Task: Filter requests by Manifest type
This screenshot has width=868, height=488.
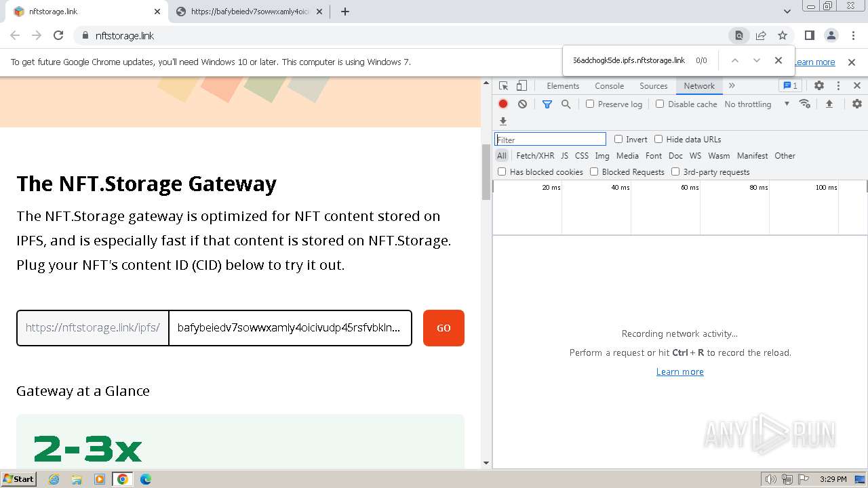Action: pyautogui.click(x=753, y=156)
